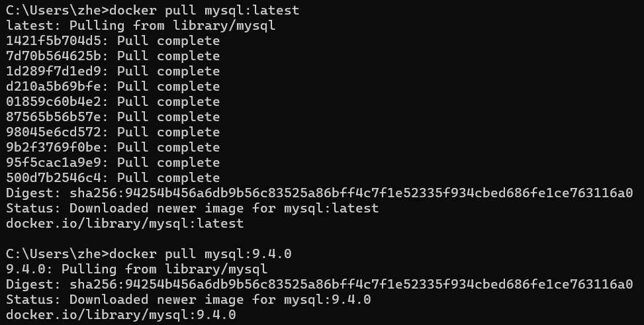Click the 'docker pull mysql:9.4.0' command text
Viewport: 644px width, 325px height.
point(200,254)
